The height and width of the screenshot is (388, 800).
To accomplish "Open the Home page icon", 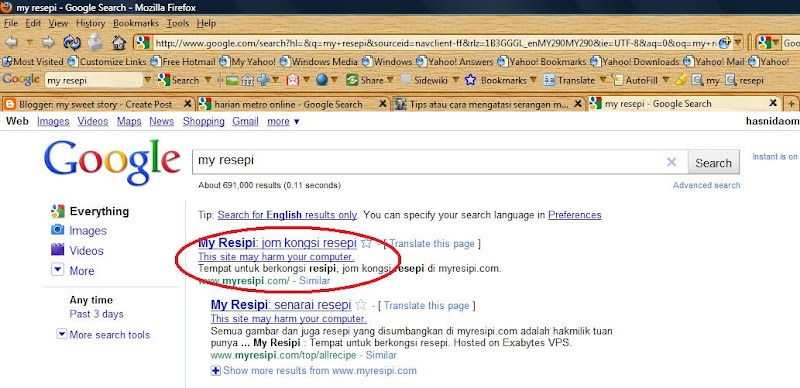I will 119,42.
